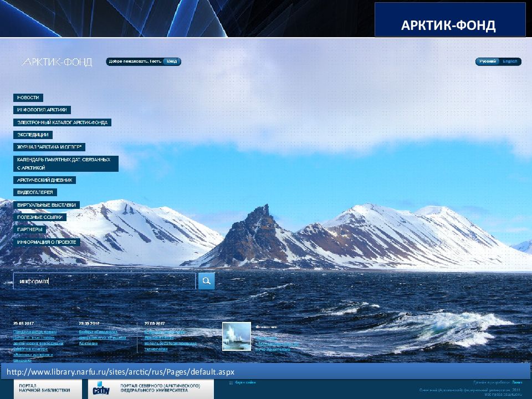Open the Новости menu item

click(28, 98)
